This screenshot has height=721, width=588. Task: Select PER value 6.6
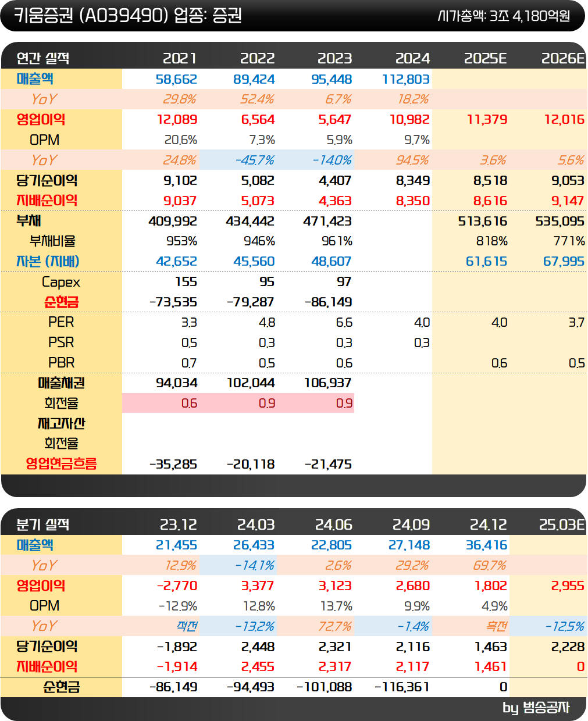[344, 322]
